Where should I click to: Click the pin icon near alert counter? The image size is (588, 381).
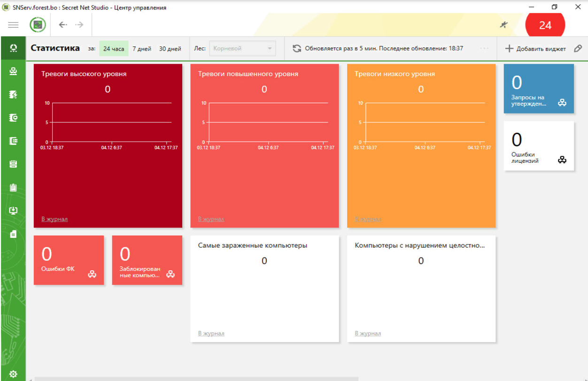tap(504, 25)
